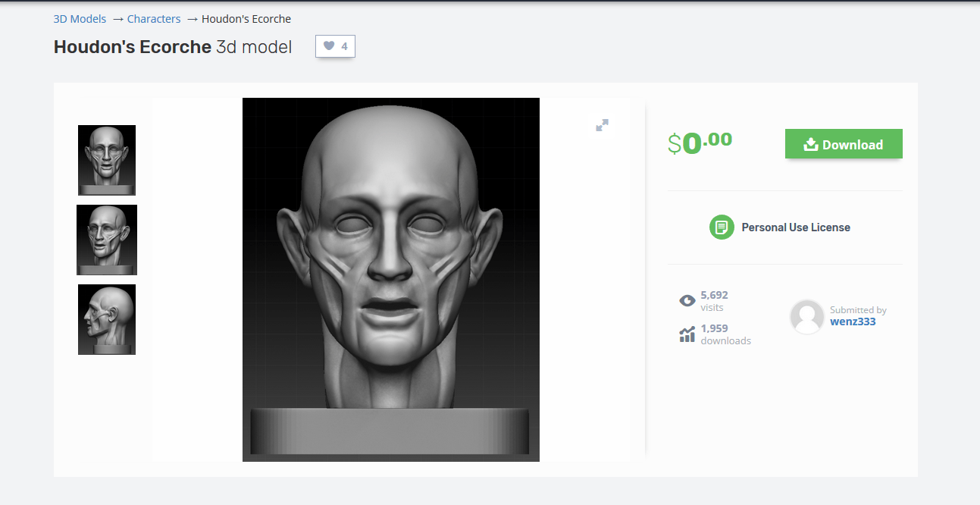Click the chart icon next to downloads
Screen dimensions: 980x505
coord(687,334)
